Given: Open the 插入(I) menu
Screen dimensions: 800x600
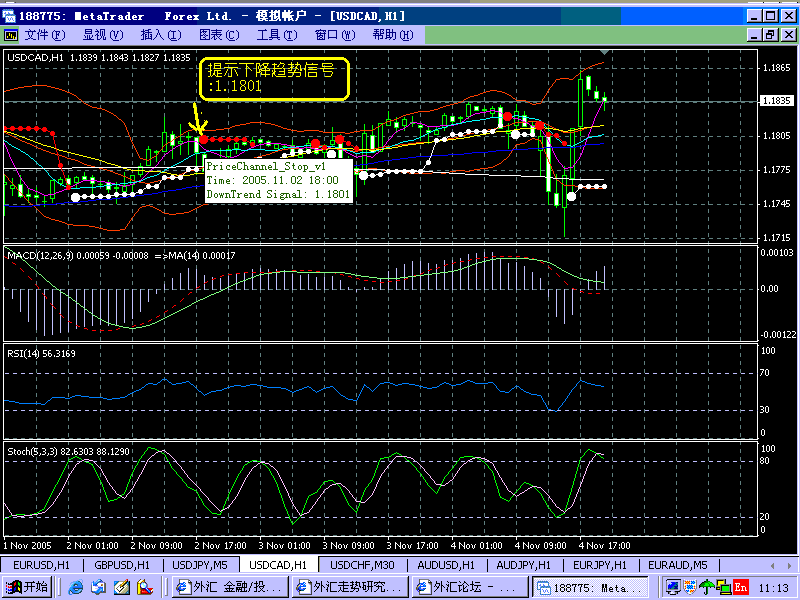Looking at the screenshot, I should pyautogui.click(x=161, y=35).
